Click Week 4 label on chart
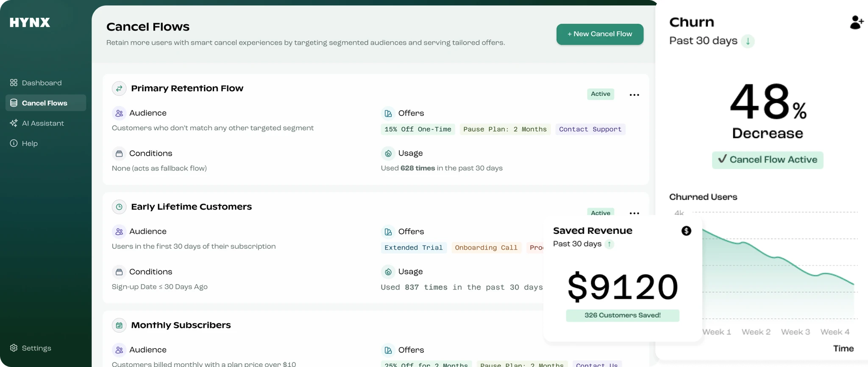The image size is (868, 367). 835,332
